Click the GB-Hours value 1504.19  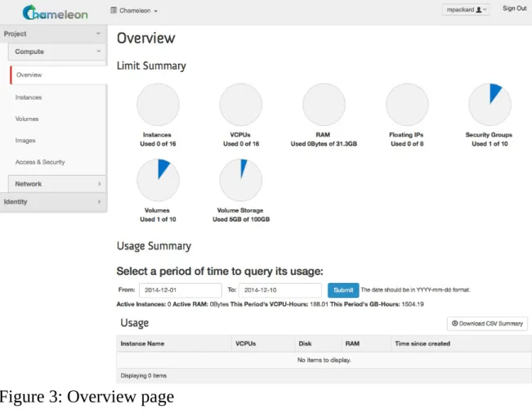pyautogui.click(x=413, y=304)
